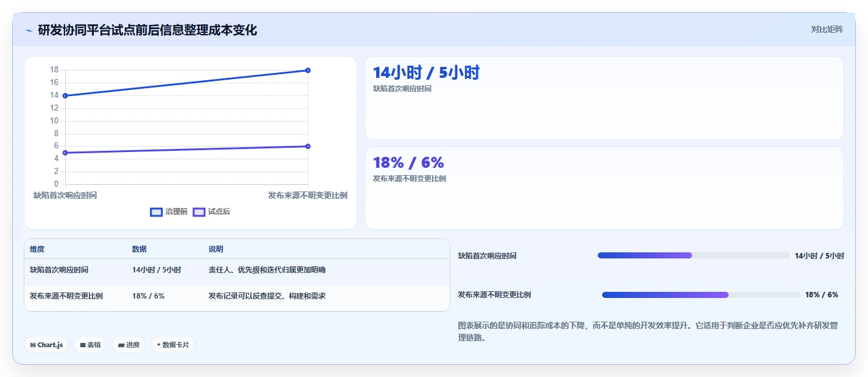Toggle the 试点后 legend item
The width and height of the screenshot is (868, 377).
point(211,212)
